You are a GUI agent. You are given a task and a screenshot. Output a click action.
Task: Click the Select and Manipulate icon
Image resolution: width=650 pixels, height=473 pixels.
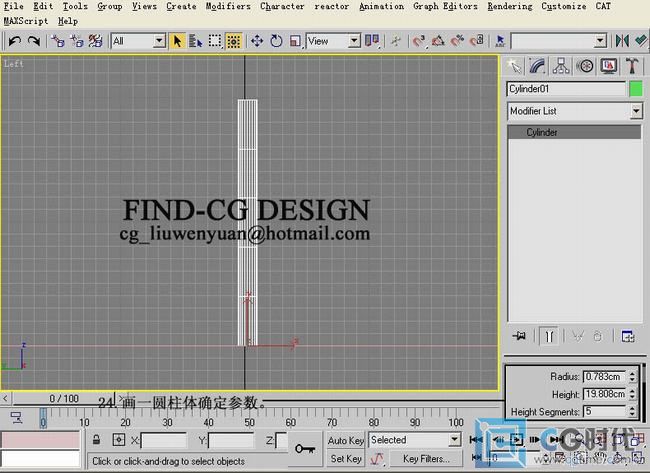coord(396,41)
